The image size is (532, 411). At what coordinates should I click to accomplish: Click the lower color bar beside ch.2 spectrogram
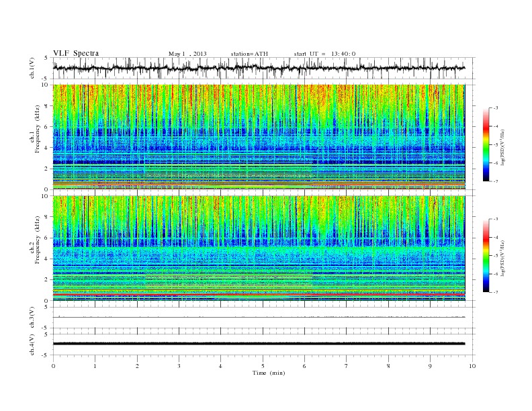coord(486,255)
